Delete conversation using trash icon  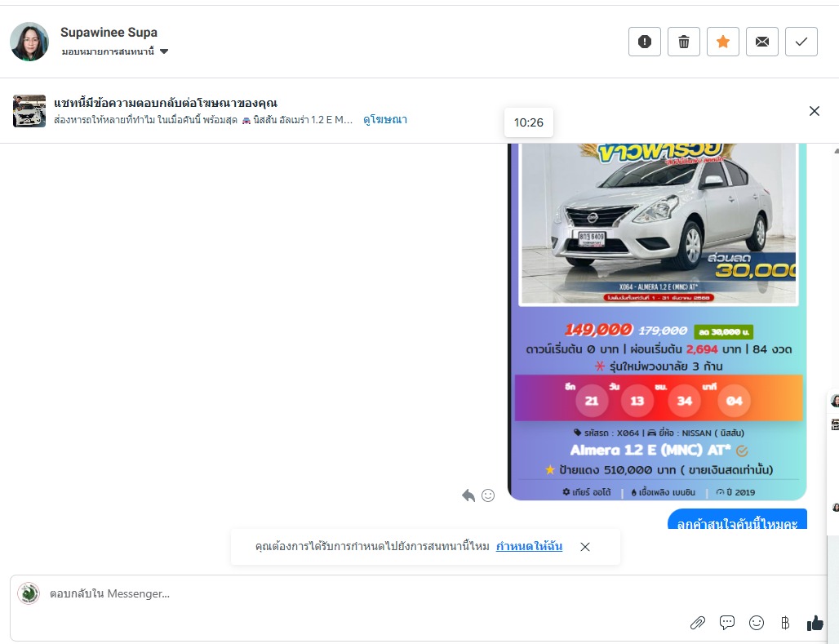tap(684, 42)
